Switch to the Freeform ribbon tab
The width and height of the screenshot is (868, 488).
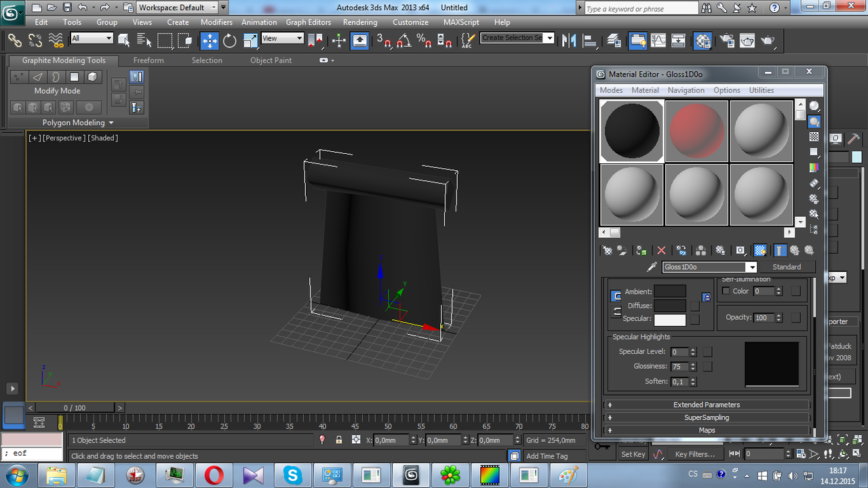[x=149, y=60]
